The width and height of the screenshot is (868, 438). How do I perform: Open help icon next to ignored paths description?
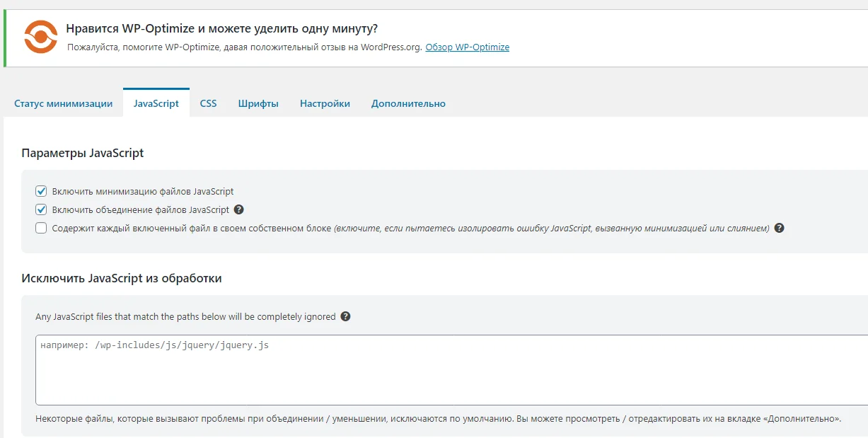[346, 316]
